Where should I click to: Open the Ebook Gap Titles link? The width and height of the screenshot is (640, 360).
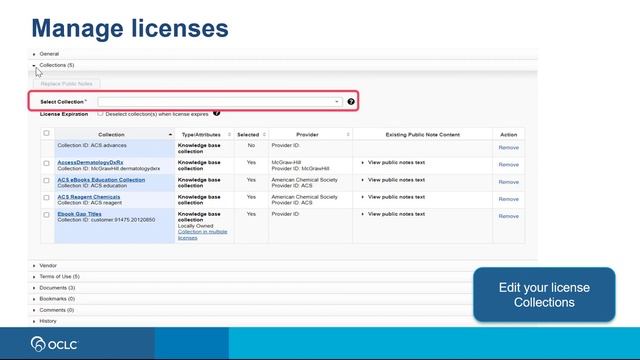pos(79,214)
